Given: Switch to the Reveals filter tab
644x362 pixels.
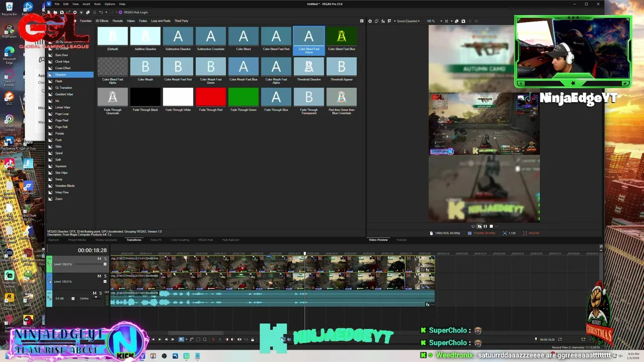Looking at the screenshot, I should [118, 21].
